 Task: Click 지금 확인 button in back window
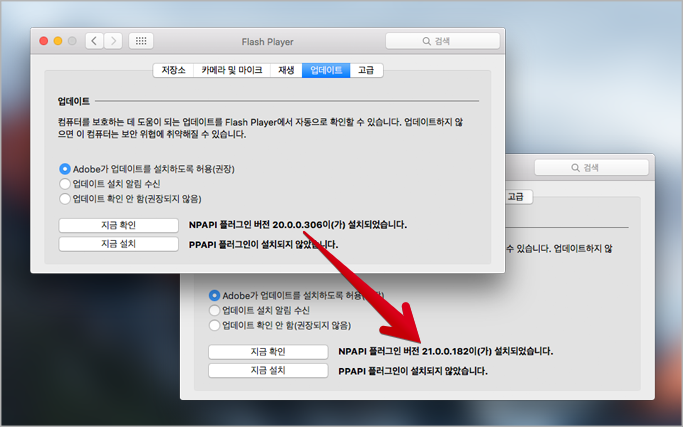point(268,352)
